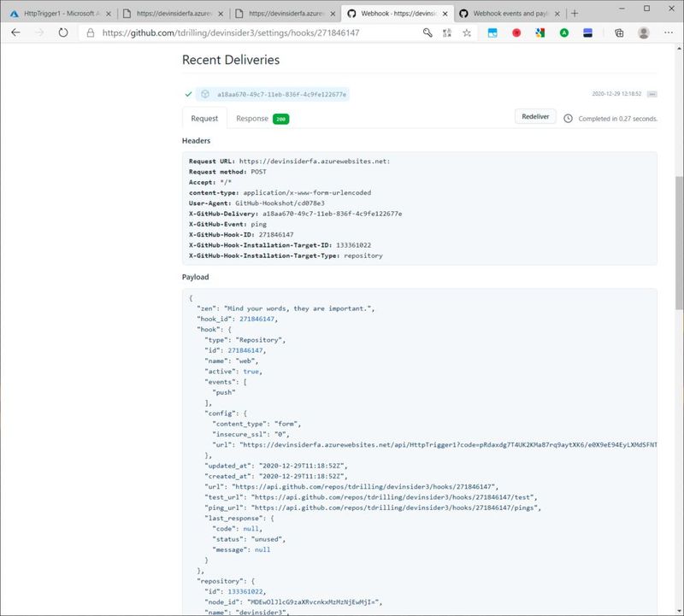Click the page vertical scrollbar thumb

click(x=679, y=243)
